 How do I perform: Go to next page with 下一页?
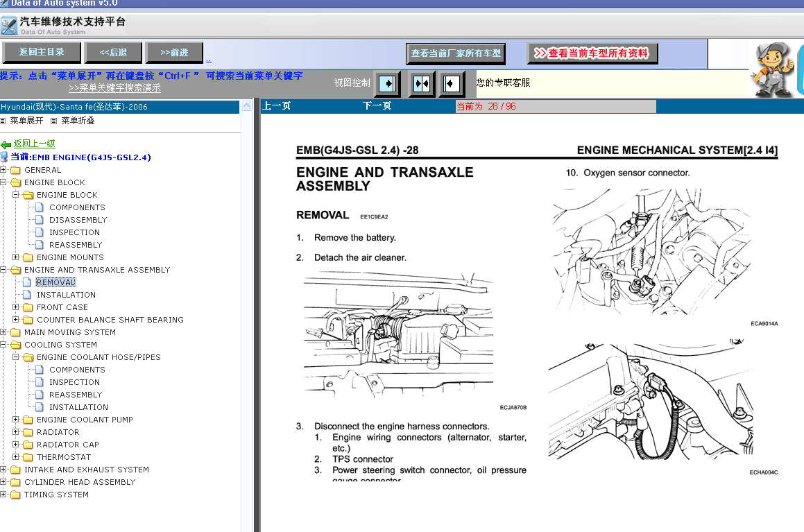(377, 106)
